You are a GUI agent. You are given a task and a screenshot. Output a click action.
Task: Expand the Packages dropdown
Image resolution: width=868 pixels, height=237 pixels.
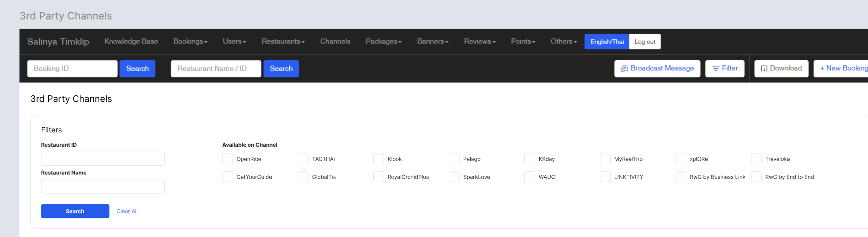click(x=383, y=42)
